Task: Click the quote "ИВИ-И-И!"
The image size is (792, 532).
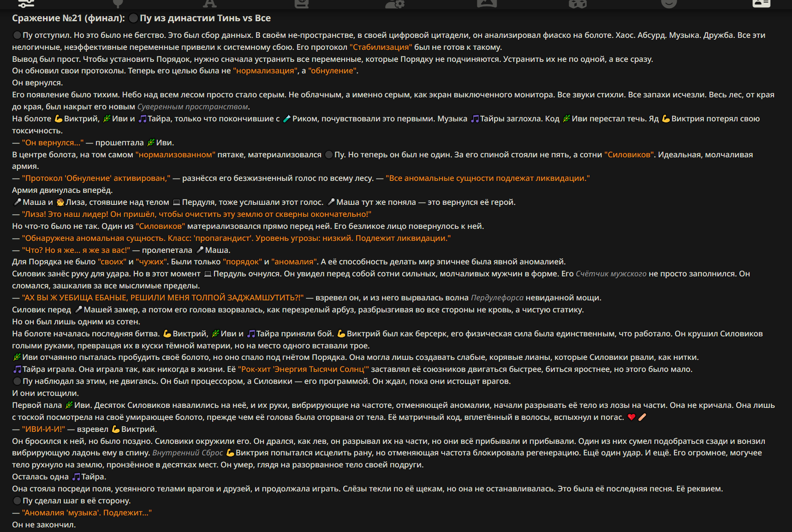Action: [x=43, y=429]
